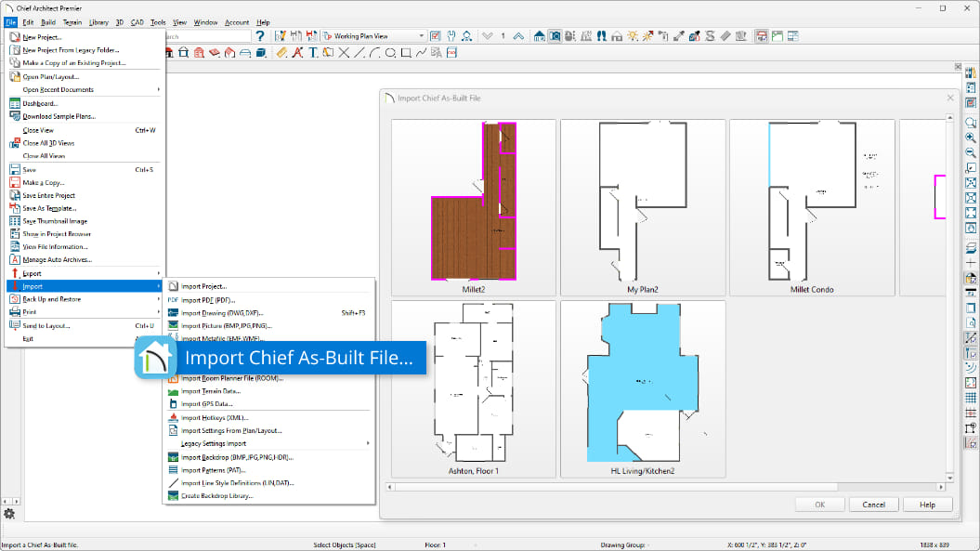Select the rectangle box tool
Screen dimensions: 980x551
tap(406, 53)
